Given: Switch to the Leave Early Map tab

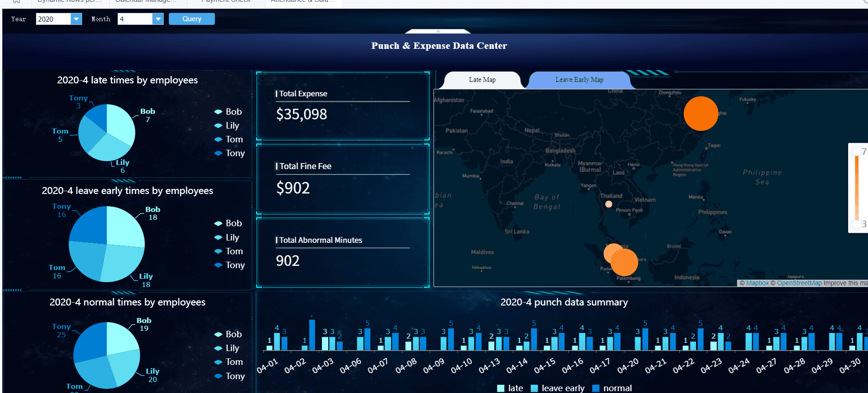Looking at the screenshot, I should click(x=579, y=80).
